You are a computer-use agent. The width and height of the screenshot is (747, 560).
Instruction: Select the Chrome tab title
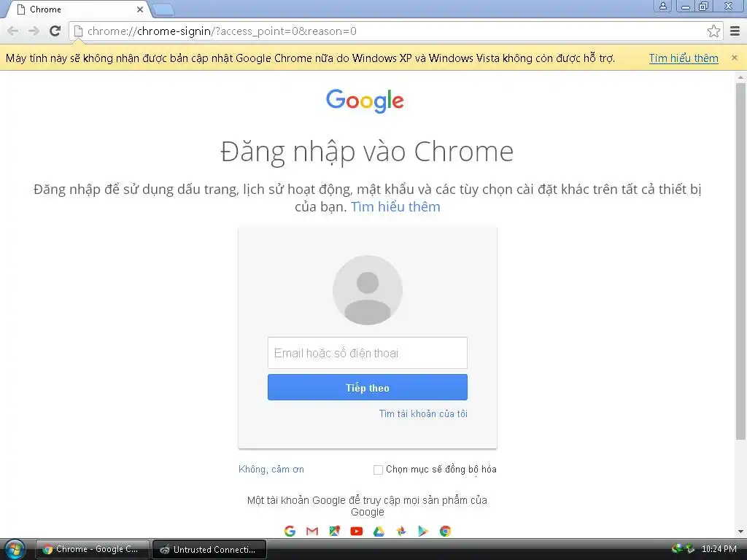tap(45, 9)
